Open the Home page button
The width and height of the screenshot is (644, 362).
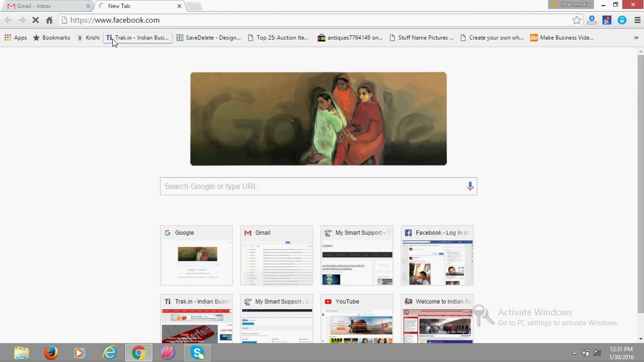pyautogui.click(x=49, y=20)
